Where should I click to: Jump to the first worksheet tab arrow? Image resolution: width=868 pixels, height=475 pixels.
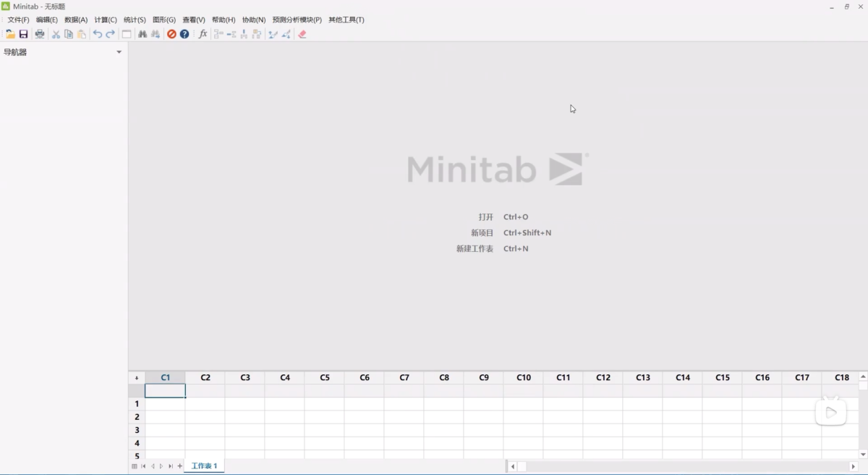click(x=143, y=466)
